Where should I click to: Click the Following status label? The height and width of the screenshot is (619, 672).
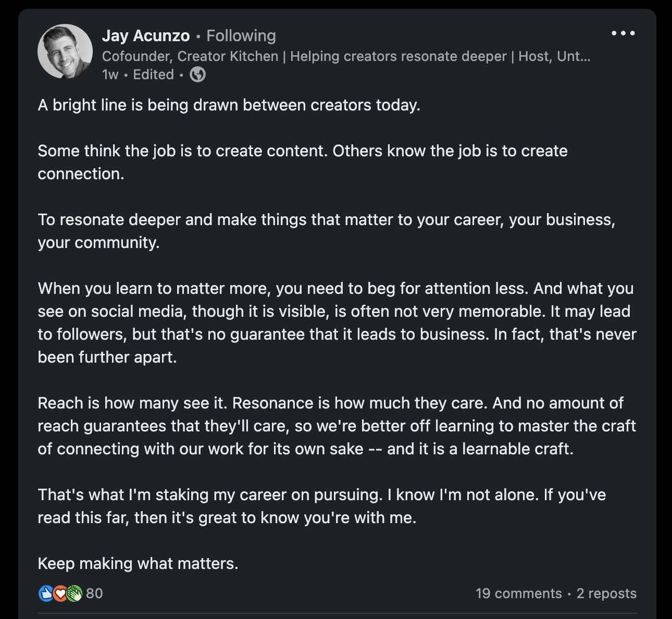241,35
